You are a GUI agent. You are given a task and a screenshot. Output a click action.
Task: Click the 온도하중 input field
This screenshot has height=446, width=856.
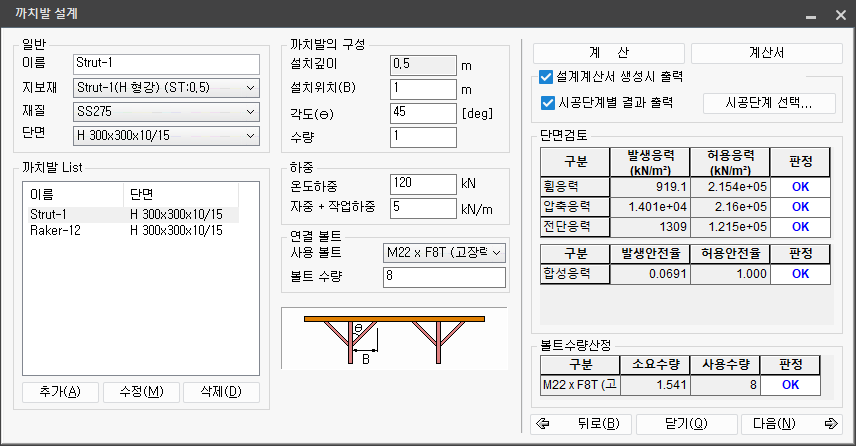coord(422,185)
